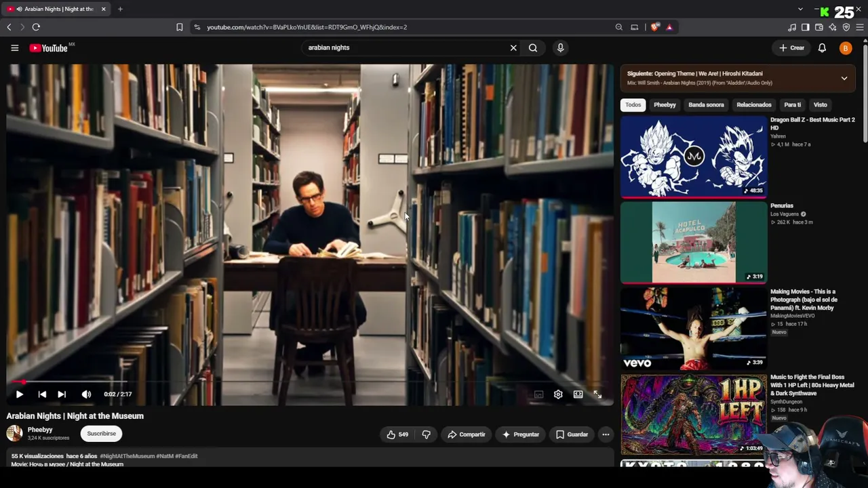Open the YouTube guide hamburger menu
This screenshot has width=868, height=488.
coord(14,48)
